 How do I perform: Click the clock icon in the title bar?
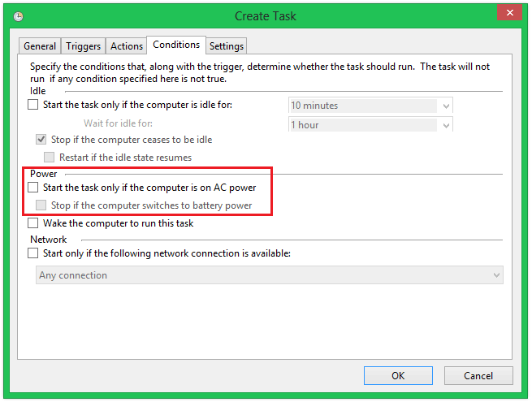click(19, 16)
